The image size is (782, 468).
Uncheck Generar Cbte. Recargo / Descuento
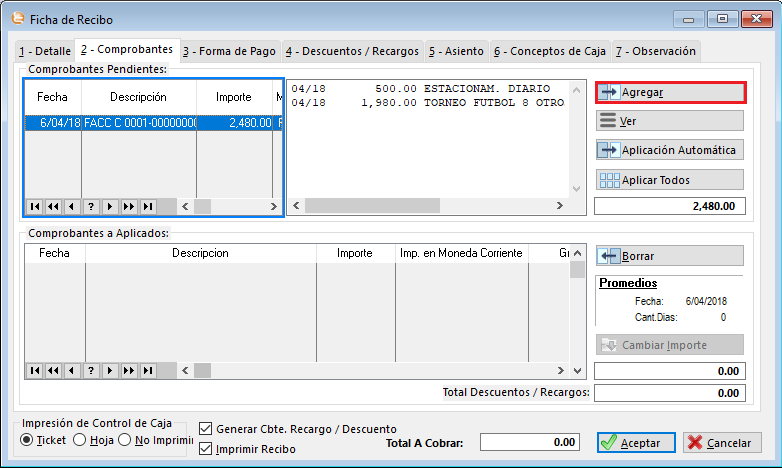[206, 429]
